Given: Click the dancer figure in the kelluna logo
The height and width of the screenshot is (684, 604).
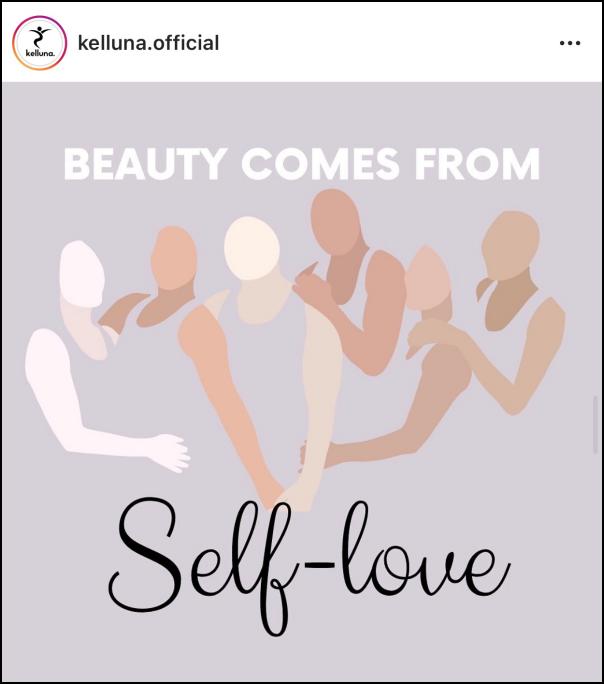Looking at the screenshot, I should 39,38.
